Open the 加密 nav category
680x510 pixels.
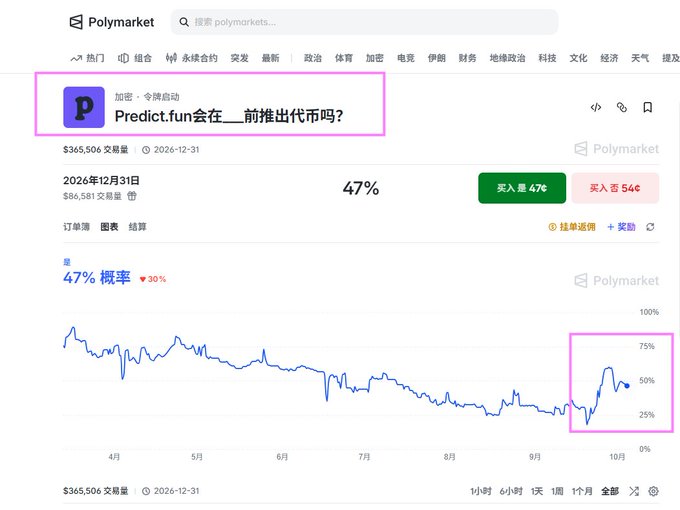pyautogui.click(x=375, y=58)
